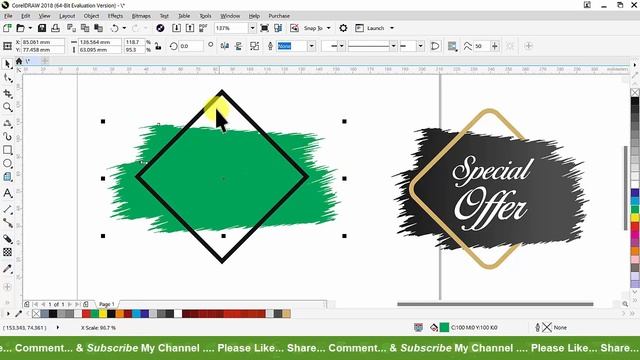Open the Effects menu
Image resolution: width=640 pixels, height=360 pixels.
click(x=115, y=16)
